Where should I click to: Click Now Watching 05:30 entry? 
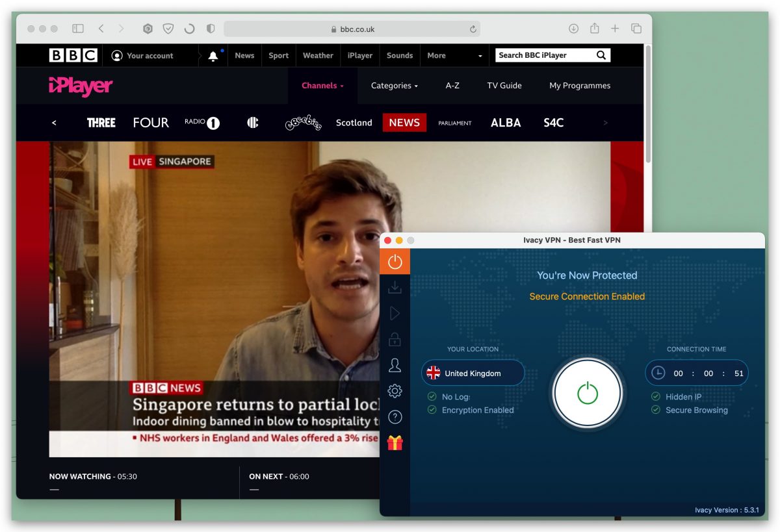click(93, 476)
